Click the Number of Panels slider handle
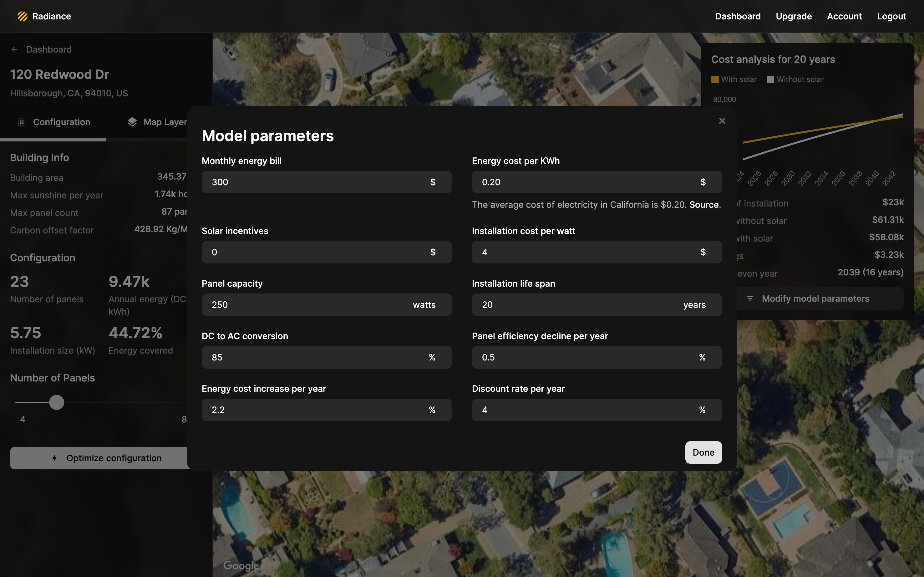Image resolution: width=924 pixels, height=577 pixels. click(x=57, y=403)
